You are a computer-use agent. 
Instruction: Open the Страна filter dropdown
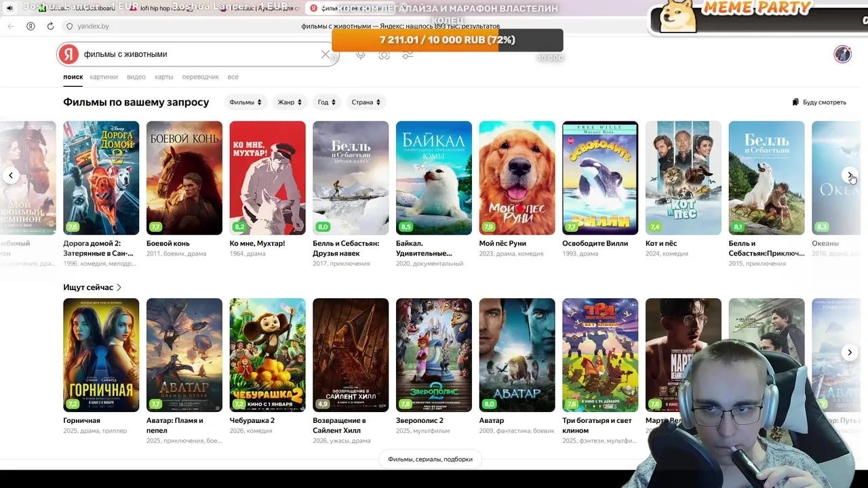(x=366, y=102)
